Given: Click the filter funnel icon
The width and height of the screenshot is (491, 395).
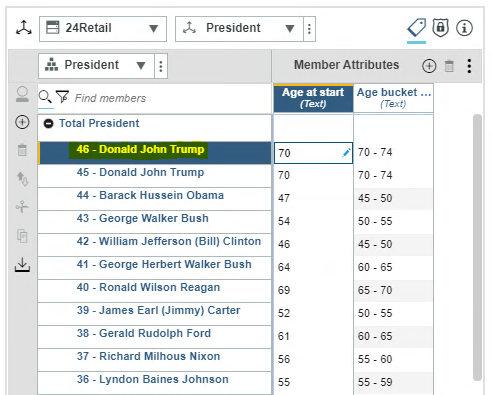Looking at the screenshot, I should 62,97.
